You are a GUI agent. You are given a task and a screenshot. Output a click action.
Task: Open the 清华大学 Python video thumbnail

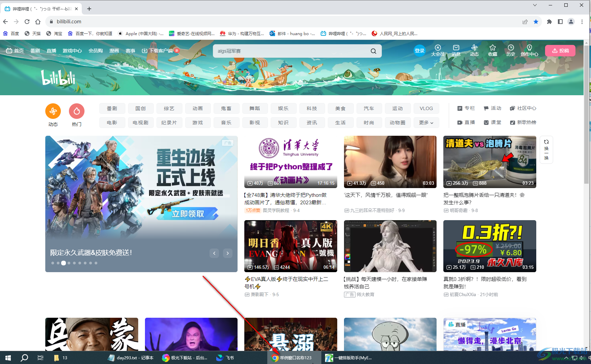(x=291, y=162)
